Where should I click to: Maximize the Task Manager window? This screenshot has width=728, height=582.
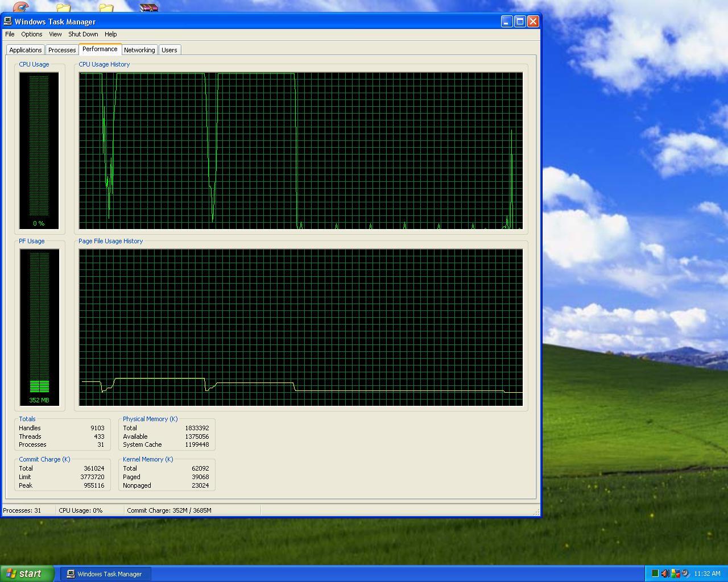click(x=520, y=22)
